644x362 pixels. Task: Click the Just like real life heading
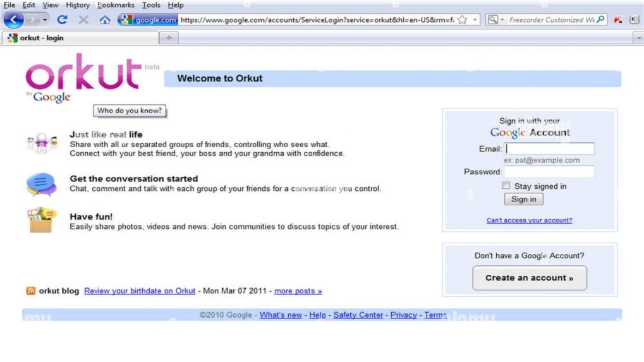coord(106,134)
